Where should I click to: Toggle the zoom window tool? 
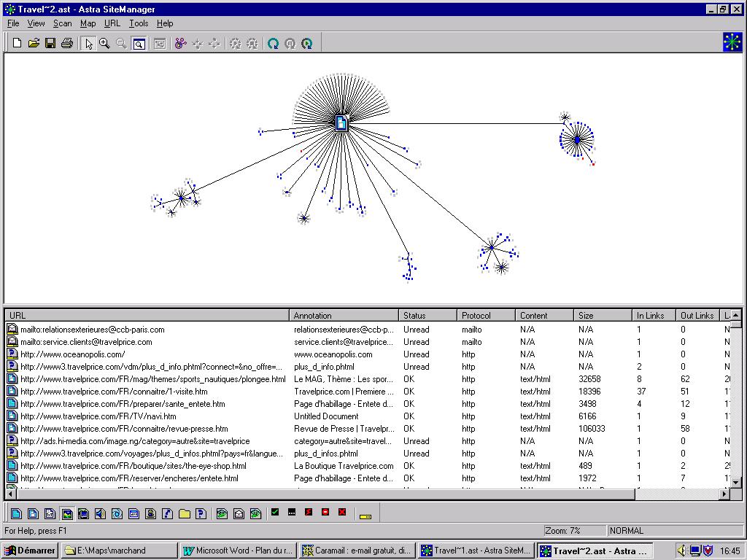tap(139, 43)
